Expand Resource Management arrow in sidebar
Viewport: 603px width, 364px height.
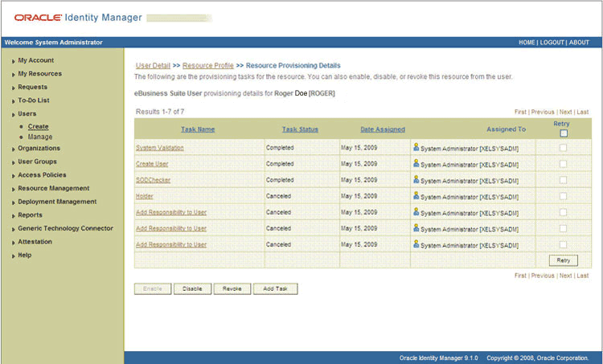[x=14, y=189]
